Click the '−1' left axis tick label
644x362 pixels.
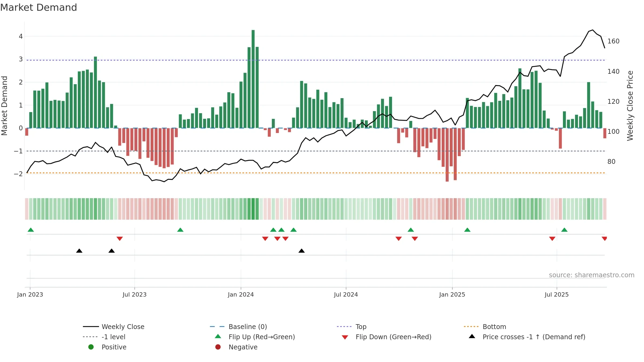[19, 151]
